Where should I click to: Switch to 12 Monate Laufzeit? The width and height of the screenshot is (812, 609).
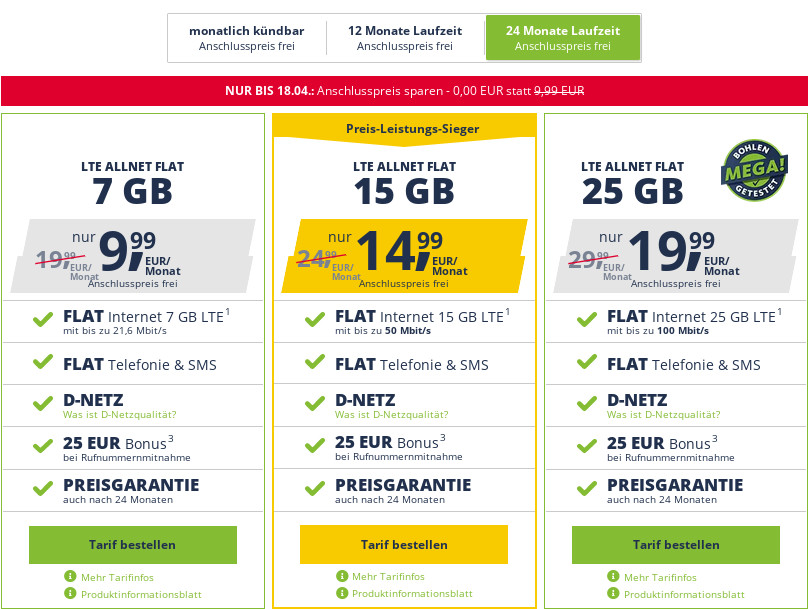tap(405, 38)
